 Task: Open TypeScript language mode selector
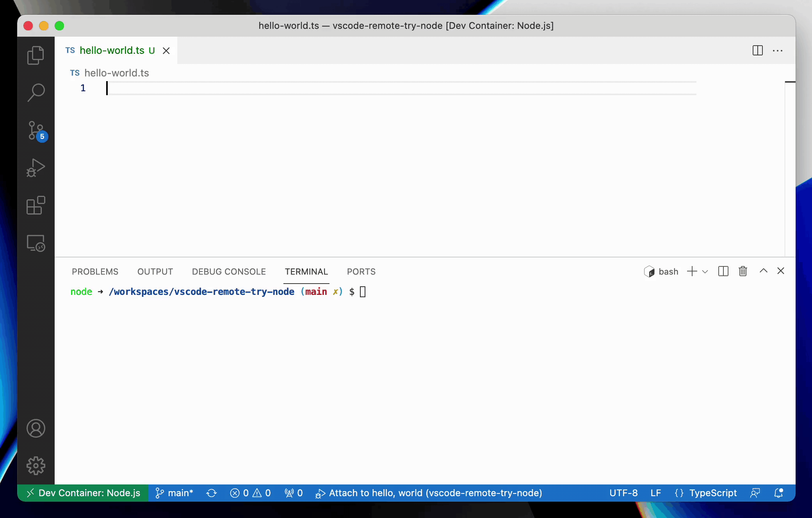click(712, 493)
